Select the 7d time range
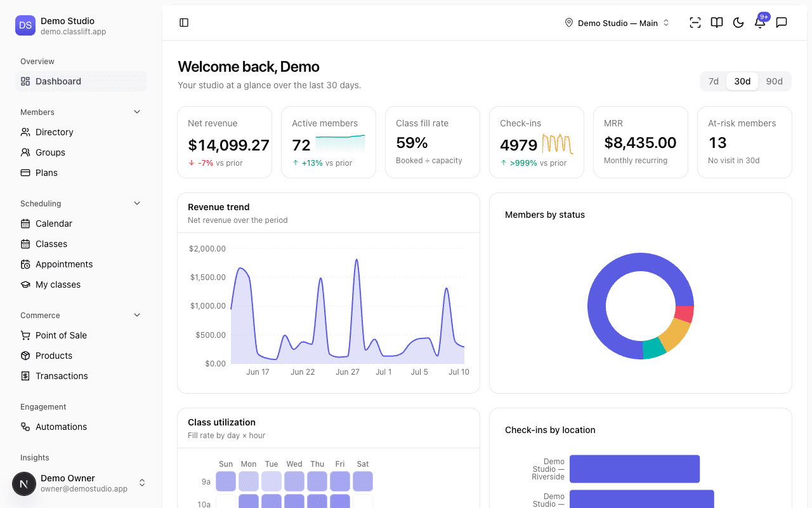The height and width of the screenshot is (508, 812). [714, 81]
